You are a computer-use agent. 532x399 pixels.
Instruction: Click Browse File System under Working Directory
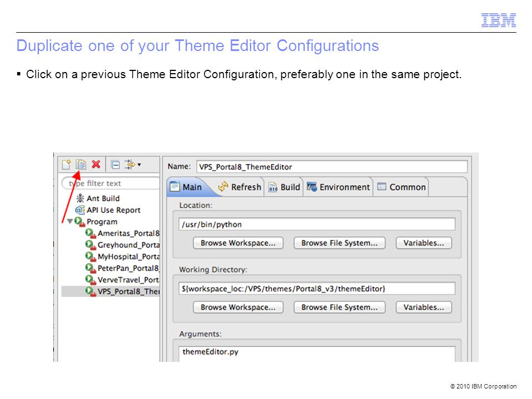click(x=339, y=307)
